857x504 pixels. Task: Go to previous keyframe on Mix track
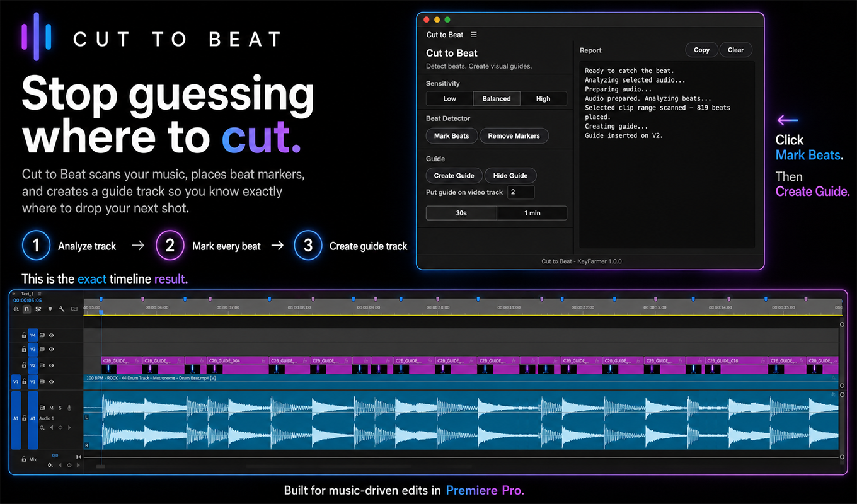pyautogui.click(x=60, y=465)
